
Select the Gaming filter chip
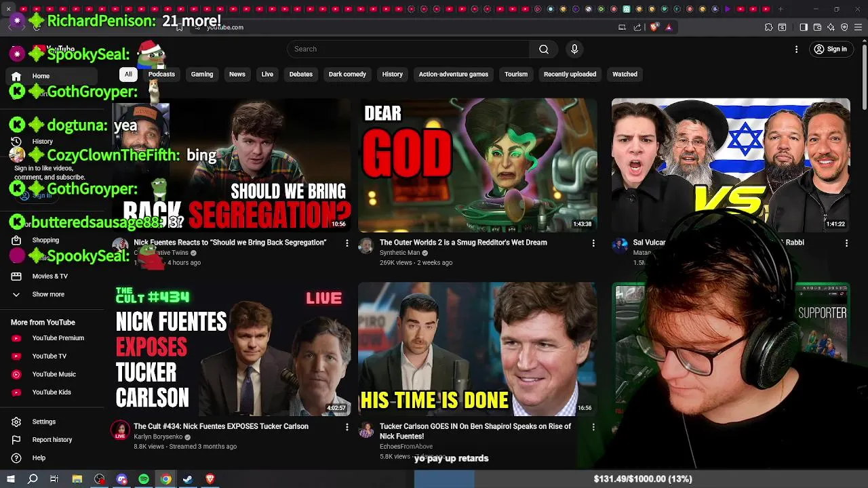[x=201, y=74]
